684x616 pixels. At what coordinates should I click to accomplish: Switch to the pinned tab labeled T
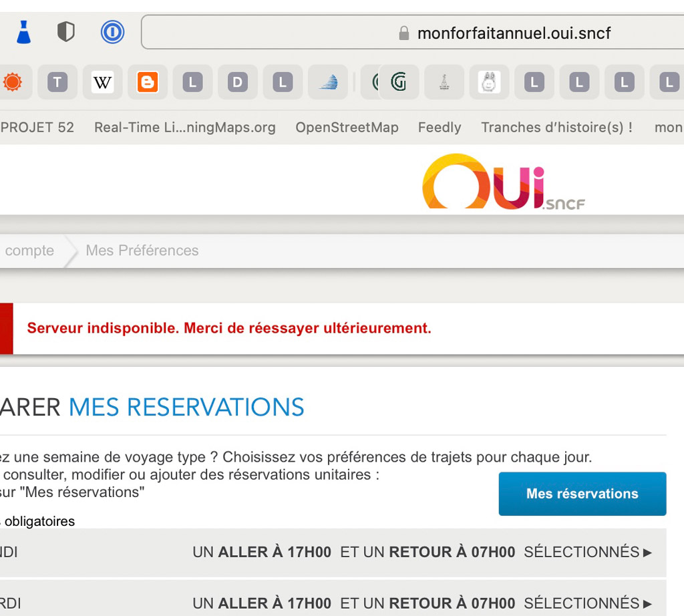pyautogui.click(x=57, y=82)
